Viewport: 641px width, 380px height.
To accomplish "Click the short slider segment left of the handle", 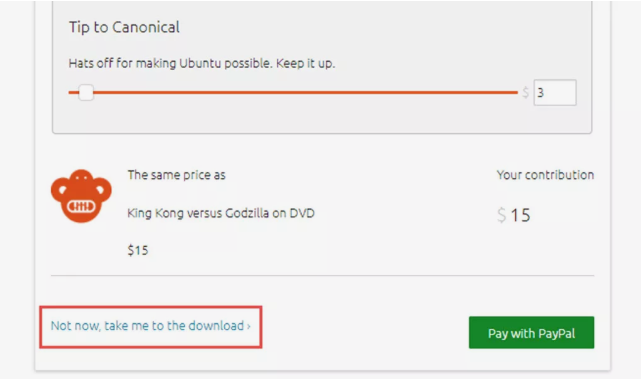I will [x=74, y=92].
